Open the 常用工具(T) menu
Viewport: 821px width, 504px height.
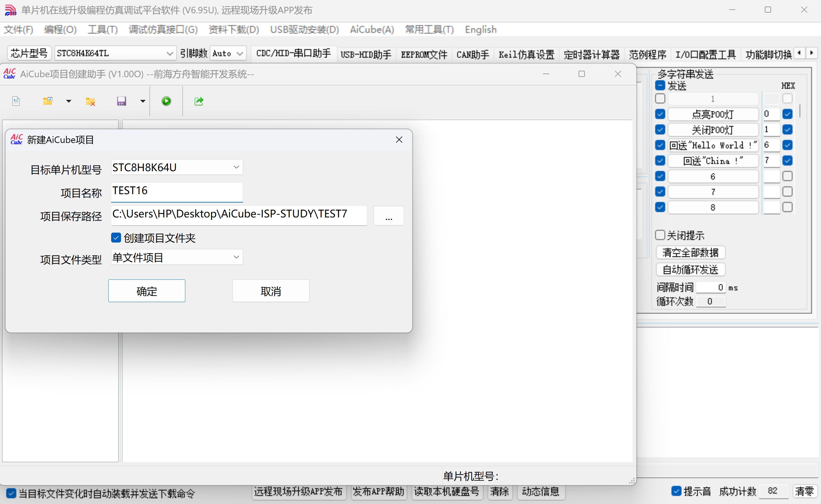point(429,29)
